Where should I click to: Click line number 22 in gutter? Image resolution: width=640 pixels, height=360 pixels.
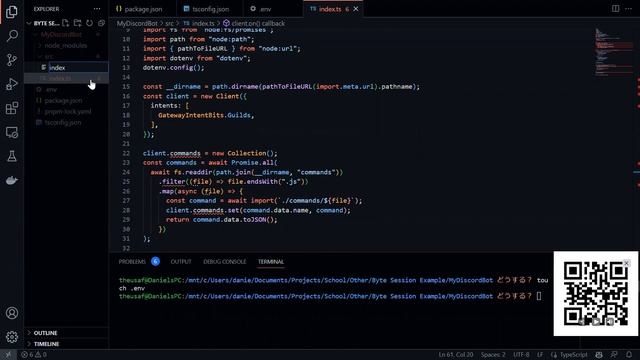(126, 153)
